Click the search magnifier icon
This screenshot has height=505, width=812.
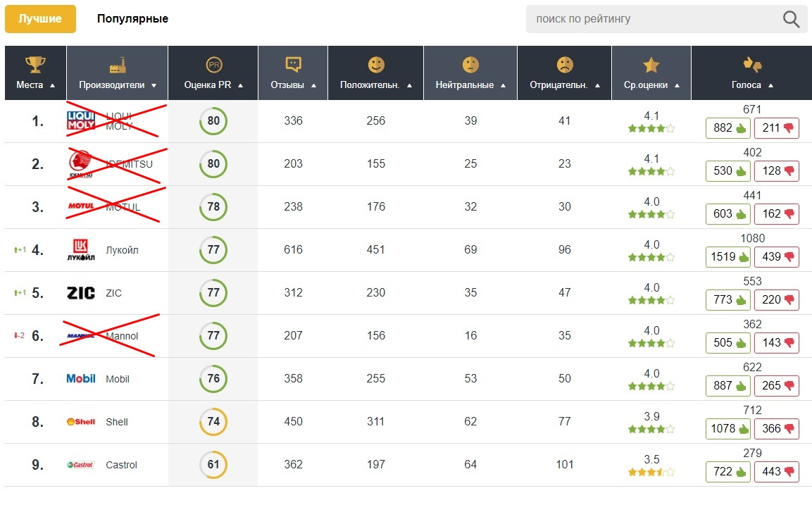tap(791, 19)
